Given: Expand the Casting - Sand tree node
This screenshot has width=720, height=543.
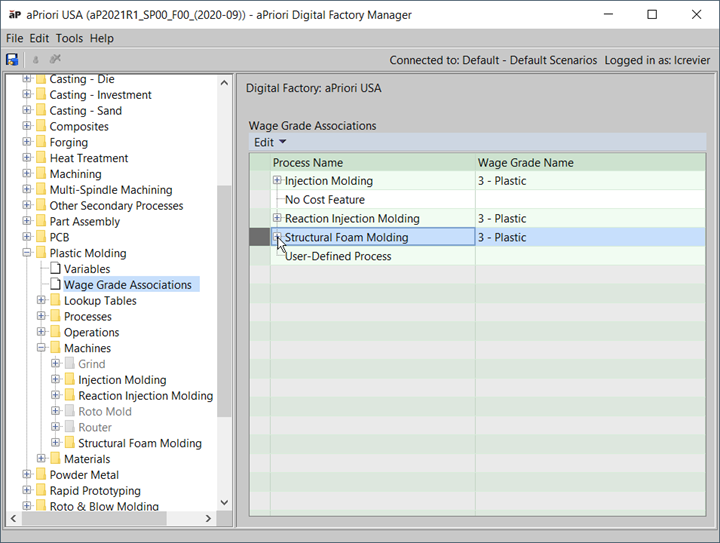Looking at the screenshot, I should [x=27, y=110].
